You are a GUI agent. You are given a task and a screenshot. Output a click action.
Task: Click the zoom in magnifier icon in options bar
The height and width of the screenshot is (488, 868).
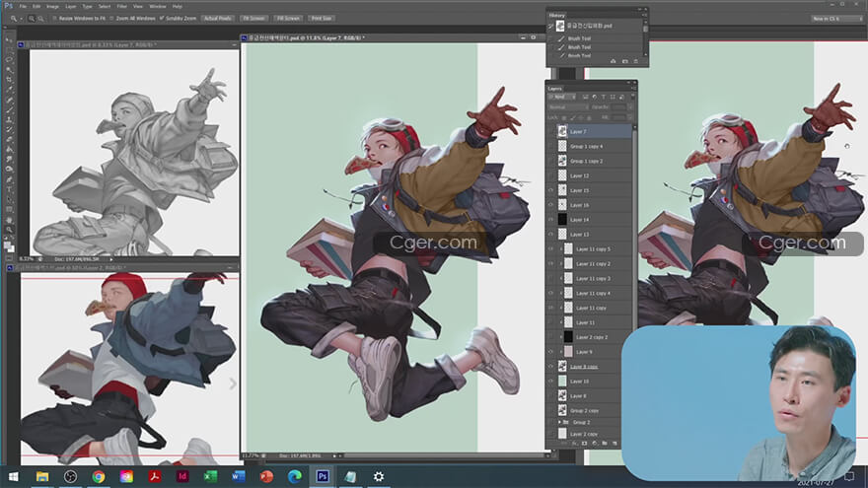pyautogui.click(x=32, y=19)
